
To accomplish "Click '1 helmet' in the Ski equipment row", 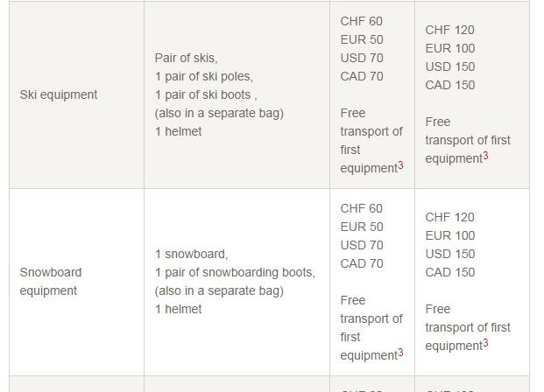I will (x=178, y=131).
